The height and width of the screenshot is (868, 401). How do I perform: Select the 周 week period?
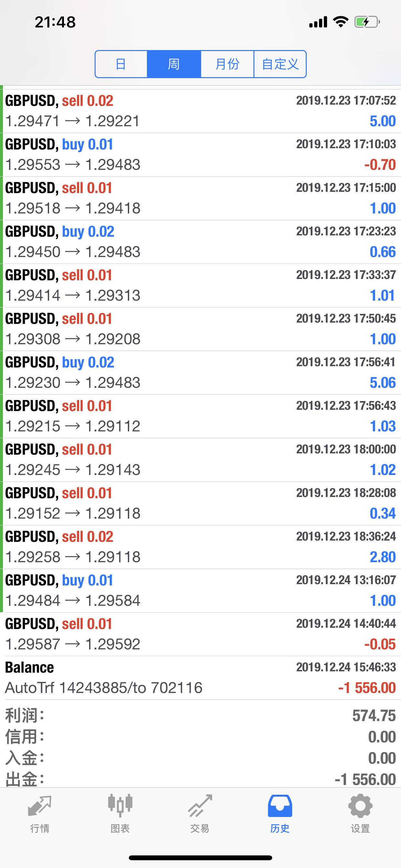pos(174,64)
